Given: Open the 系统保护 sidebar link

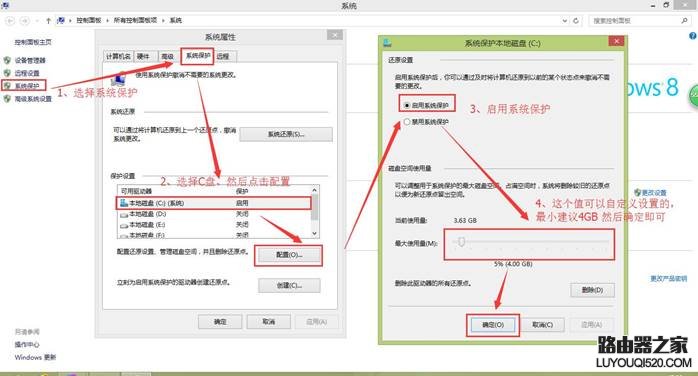Looking at the screenshot, I should [27, 86].
